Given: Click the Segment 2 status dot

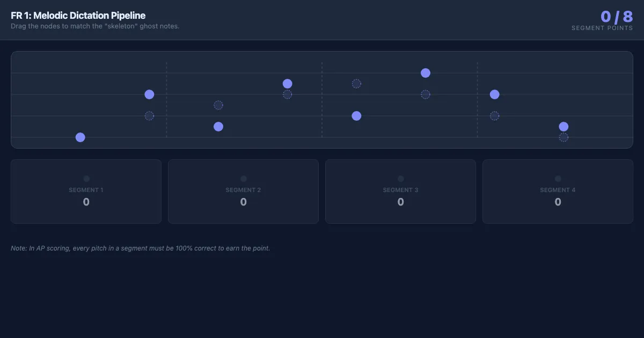Looking at the screenshot, I should point(244,179).
